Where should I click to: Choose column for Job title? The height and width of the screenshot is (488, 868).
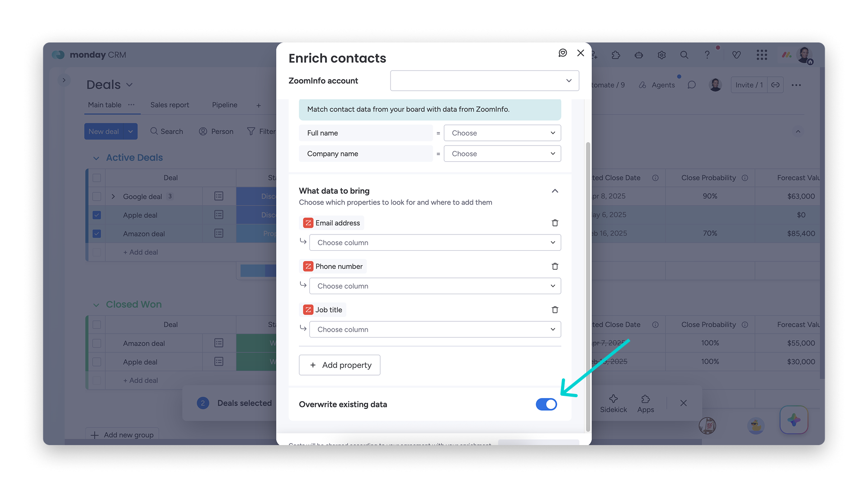(x=435, y=329)
